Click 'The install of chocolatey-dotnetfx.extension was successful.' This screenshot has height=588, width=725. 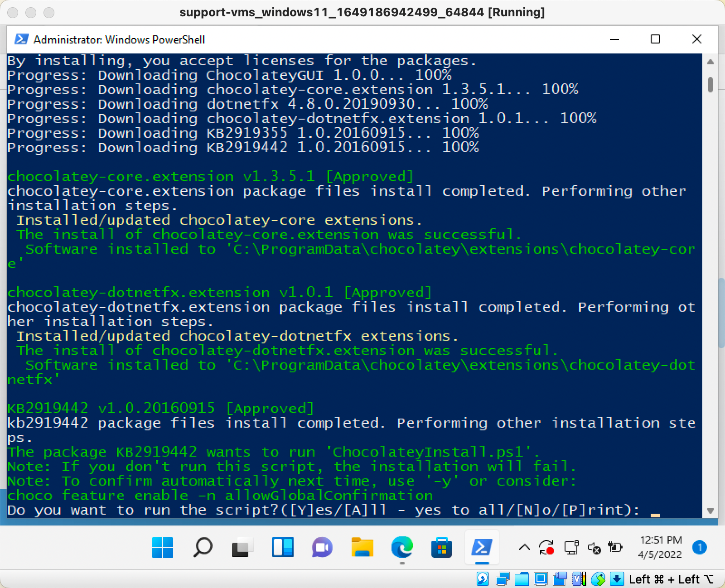(x=287, y=351)
